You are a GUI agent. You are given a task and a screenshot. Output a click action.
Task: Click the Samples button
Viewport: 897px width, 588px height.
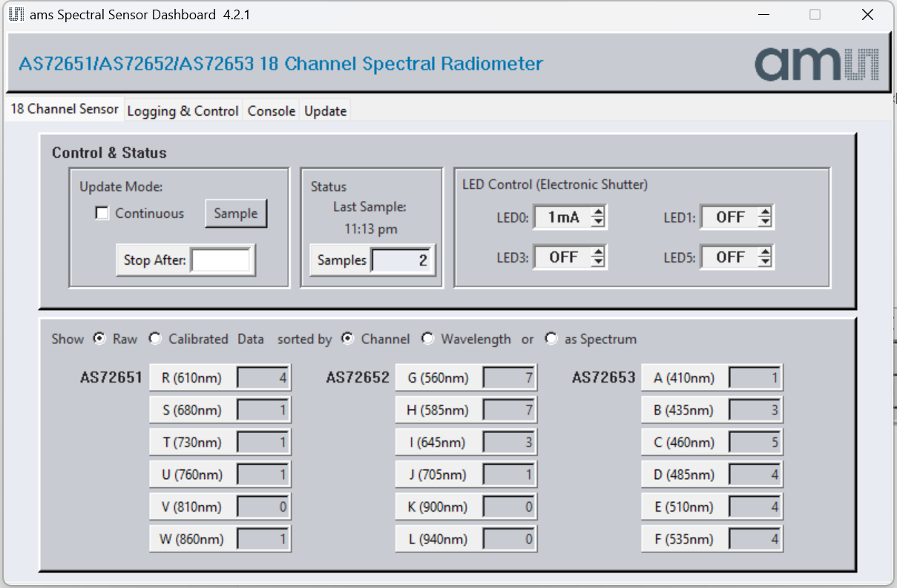[342, 260]
